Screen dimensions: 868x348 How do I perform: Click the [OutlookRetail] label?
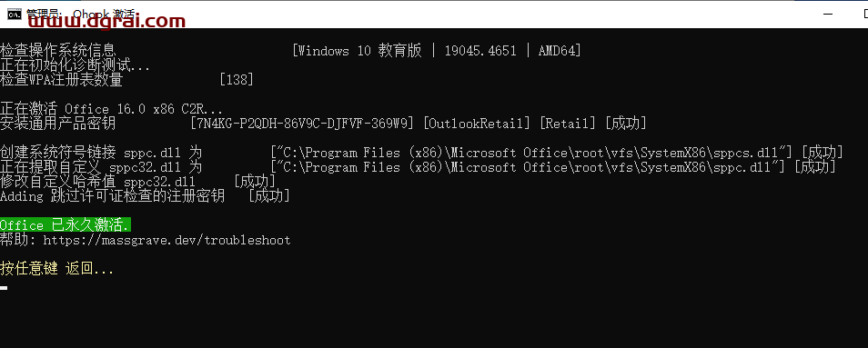coord(477,124)
